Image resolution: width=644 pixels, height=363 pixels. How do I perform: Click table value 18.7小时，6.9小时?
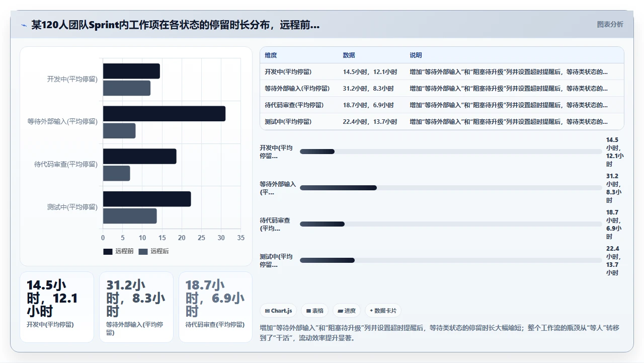pyautogui.click(x=368, y=105)
